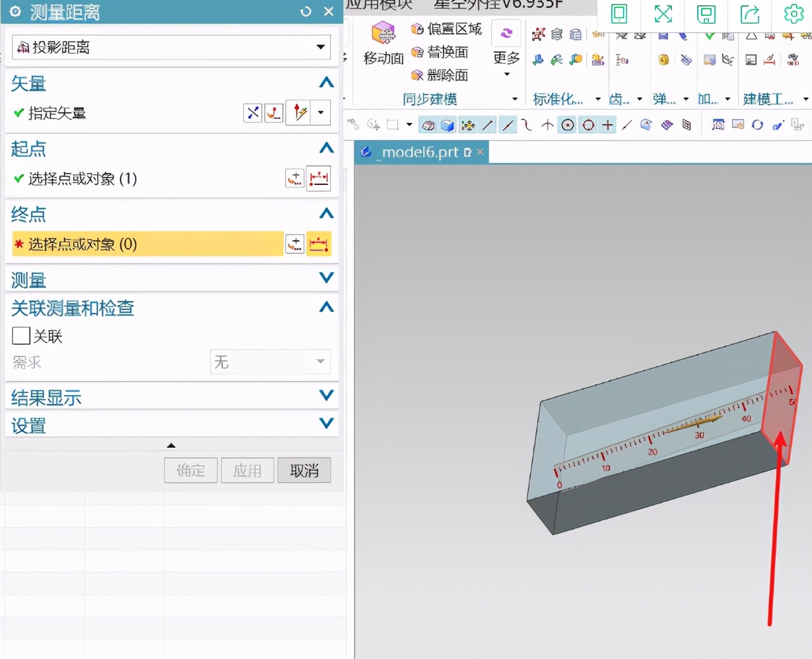Viewport: 812px width, 659px height.
Task: Open the green settings gear icon
Action: tap(793, 14)
